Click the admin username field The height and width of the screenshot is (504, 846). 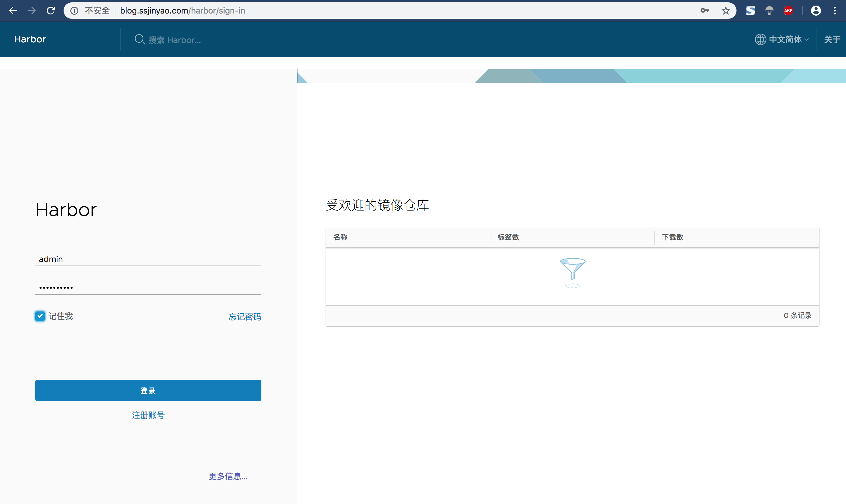(x=148, y=259)
